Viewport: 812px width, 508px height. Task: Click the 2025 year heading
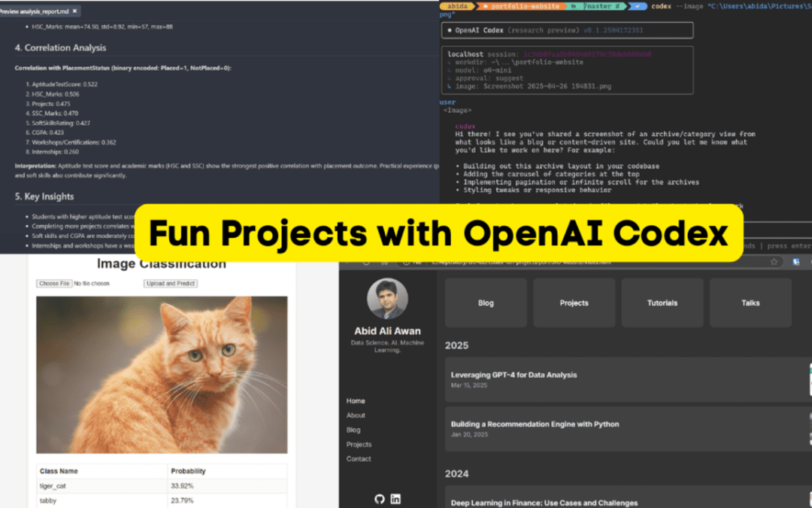(x=457, y=345)
